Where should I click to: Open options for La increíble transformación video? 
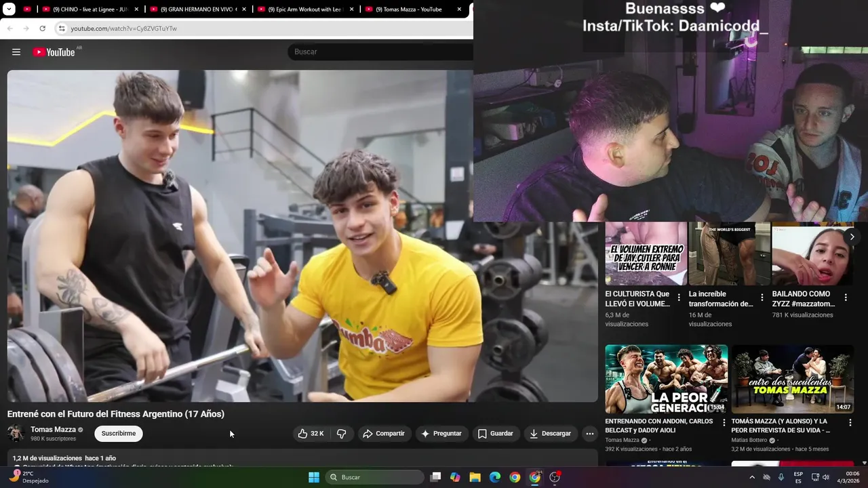(x=762, y=298)
